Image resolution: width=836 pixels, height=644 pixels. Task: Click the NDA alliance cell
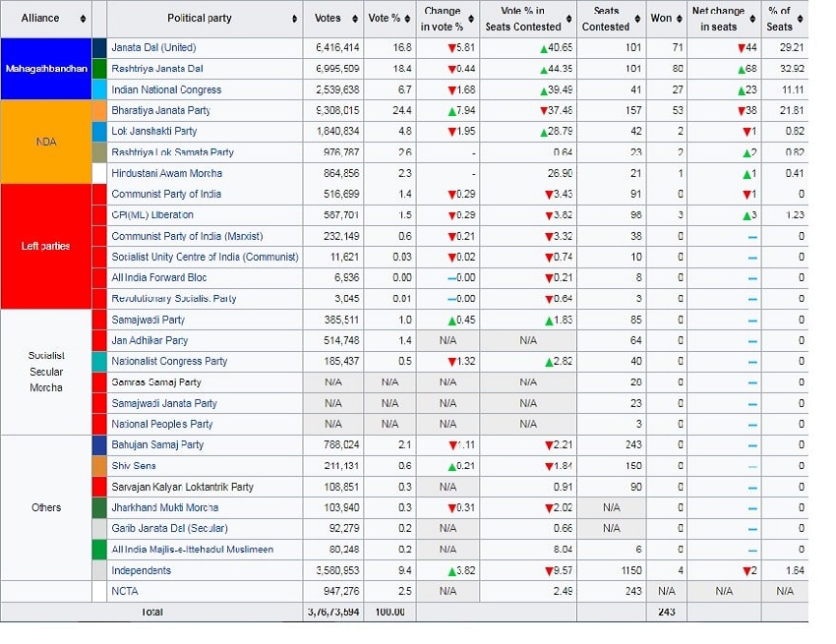click(46, 142)
